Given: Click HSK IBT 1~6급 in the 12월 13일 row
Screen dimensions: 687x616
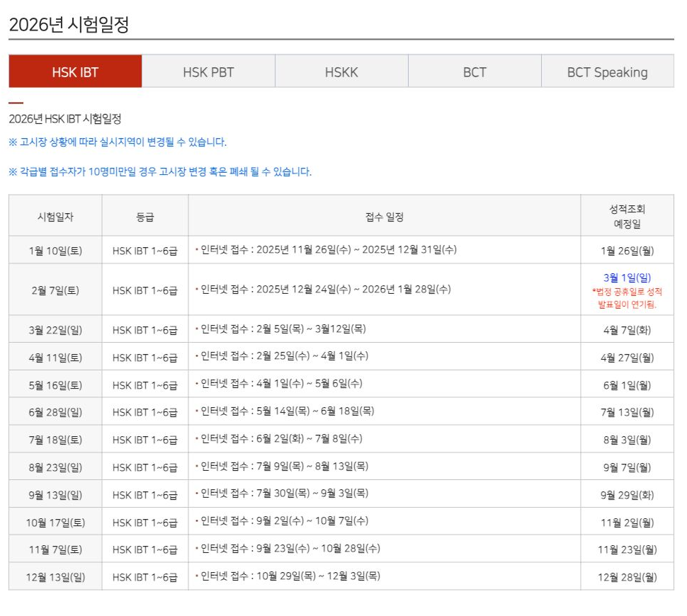Looking at the screenshot, I should [145, 578].
